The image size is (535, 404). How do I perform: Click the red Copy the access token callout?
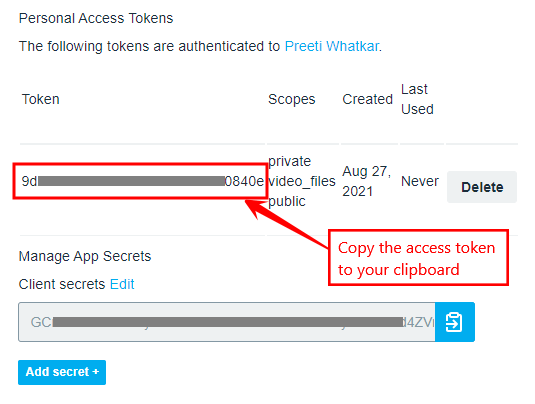pyautogui.click(x=418, y=258)
